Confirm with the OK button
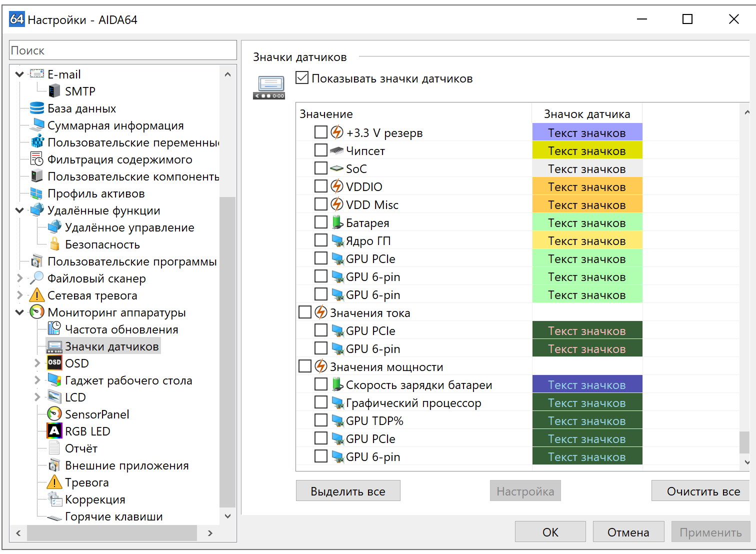Screen dimensions: 756x554 pos(550,532)
